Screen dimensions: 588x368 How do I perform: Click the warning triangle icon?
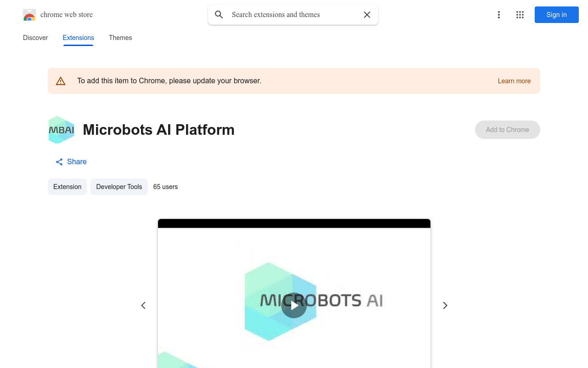click(61, 81)
